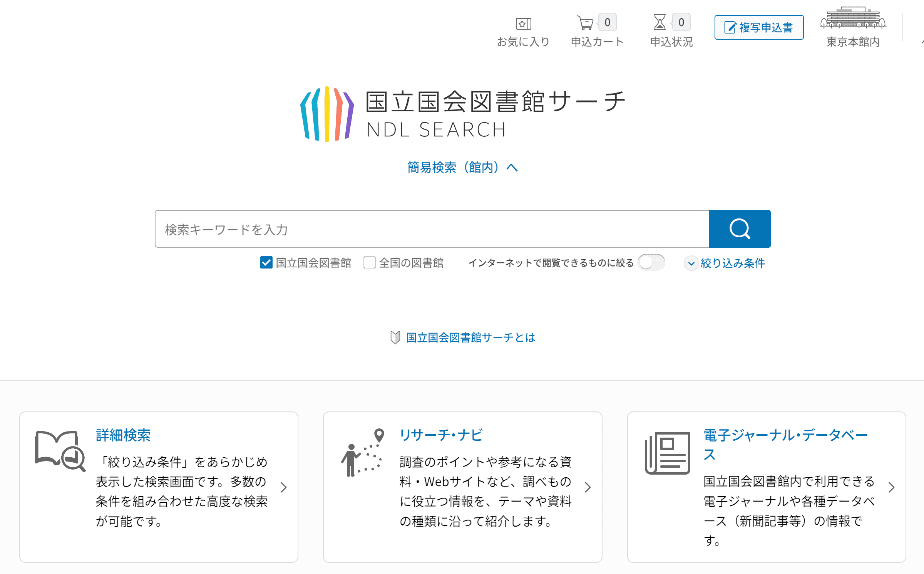Click the 申込状況 hourglass icon
The height and width of the screenshot is (574, 924).
[660, 22]
